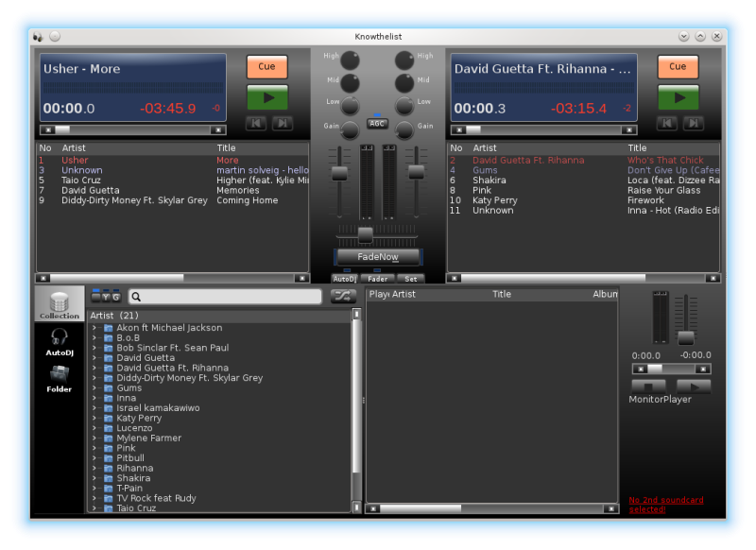Viewport: 756px width, 550px height.
Task: Click the Cue button on the Usher deck
Action: [267, 66]
